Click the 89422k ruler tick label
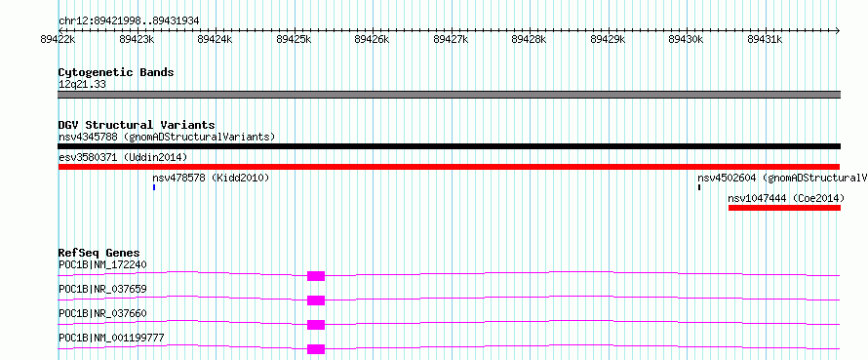868x360 pixels. tap(58, 39)
